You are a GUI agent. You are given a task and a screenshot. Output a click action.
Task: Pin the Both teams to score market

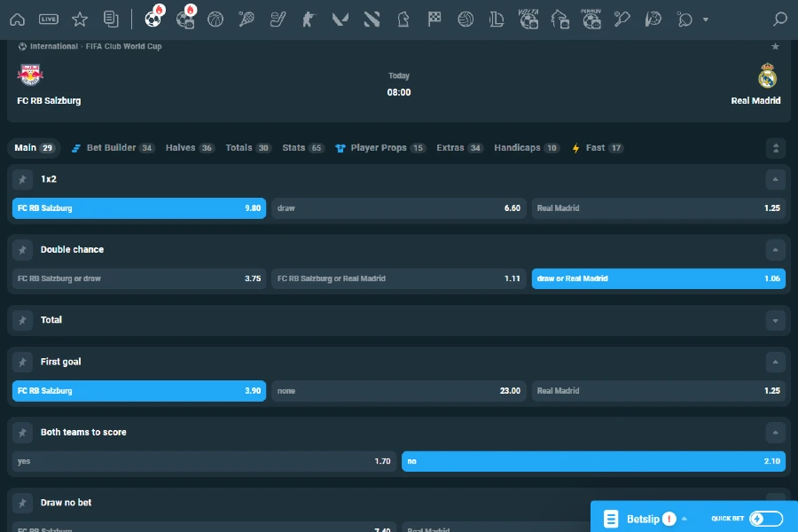pos(23,433)
